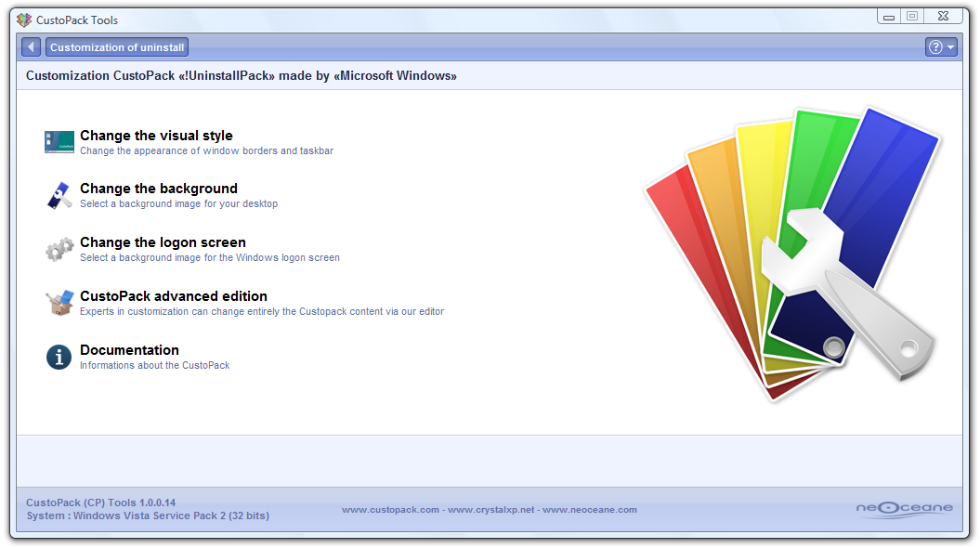
Task: Minimize the CustoPack Tools window
Action: point(888,17)
